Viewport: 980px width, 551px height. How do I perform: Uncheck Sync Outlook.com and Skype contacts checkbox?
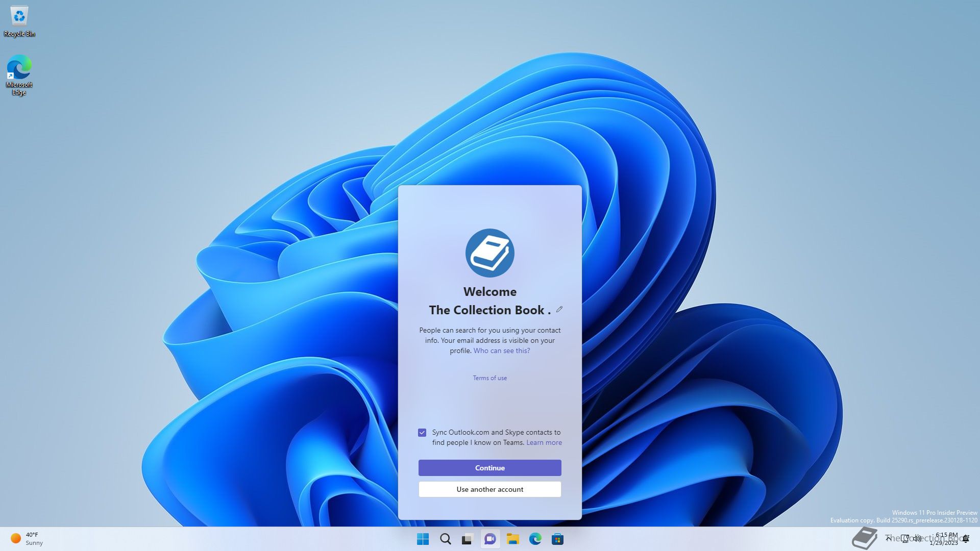(x=422, y=433)
